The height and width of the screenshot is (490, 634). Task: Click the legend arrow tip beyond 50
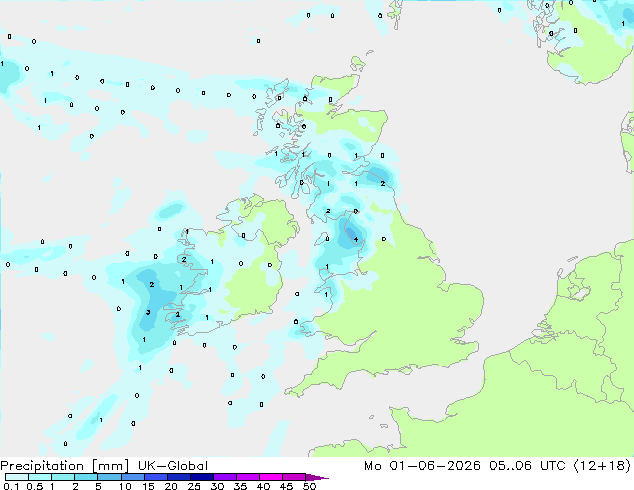[318, 477]
